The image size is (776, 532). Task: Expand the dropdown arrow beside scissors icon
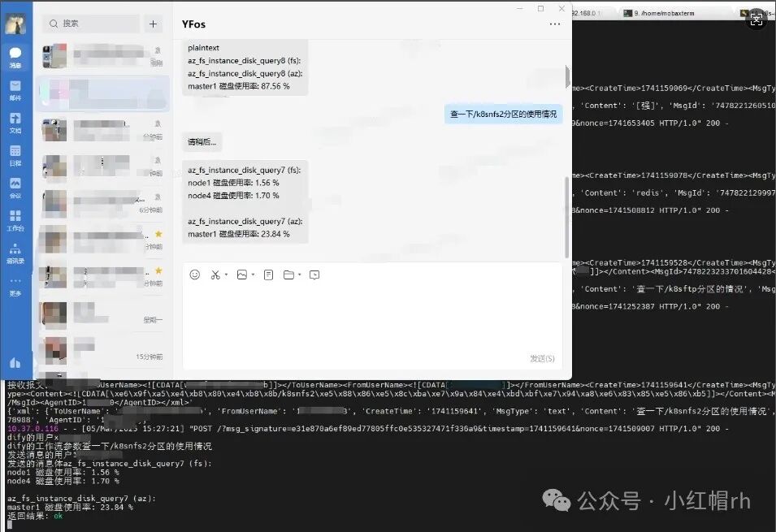click(x=226, y=275)
